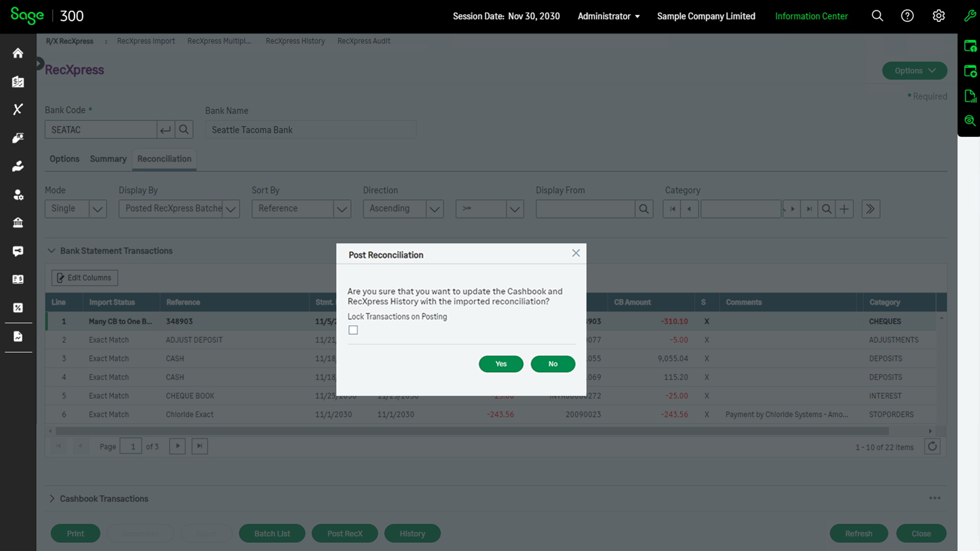Collapse the Bank Statement Transactions section
The width and height of the screenshot is (980, 551).
tap(52, 251)
